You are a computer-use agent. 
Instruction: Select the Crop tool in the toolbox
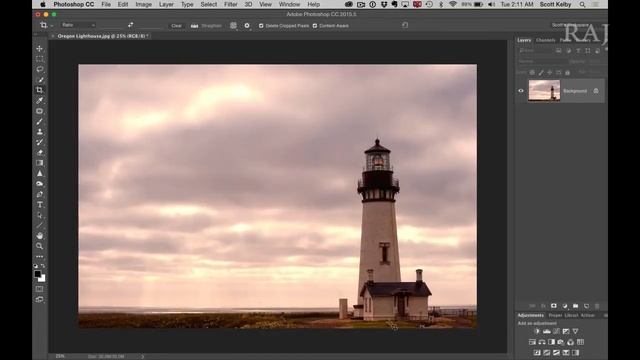40,90
